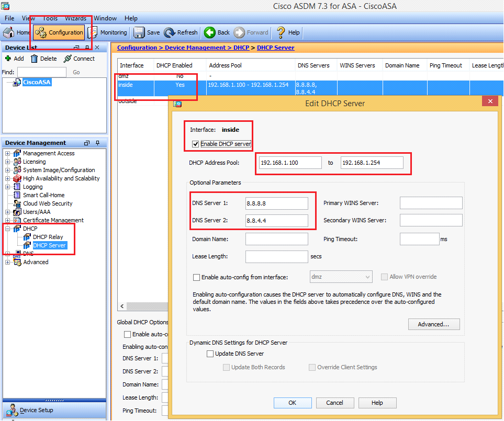The image size is (504, 421).
Task: Click the Management Access tree icon
Action: point(17,153)
